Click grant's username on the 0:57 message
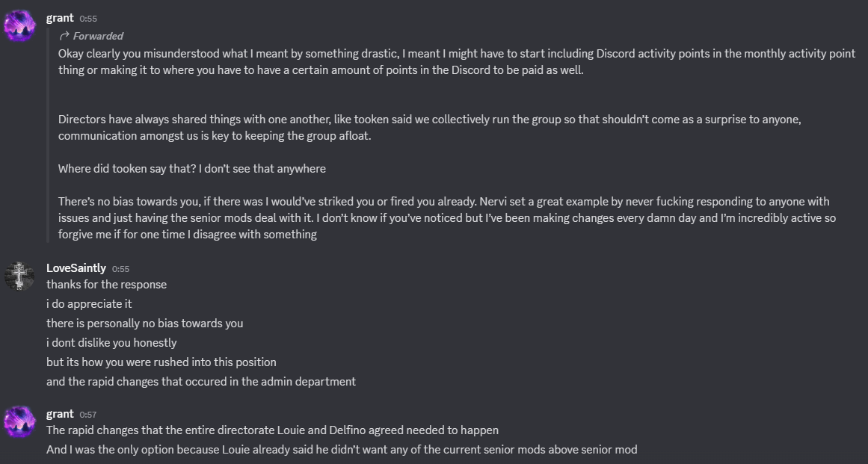The height and width of the screenshot is (464, 868). (60, 414)
